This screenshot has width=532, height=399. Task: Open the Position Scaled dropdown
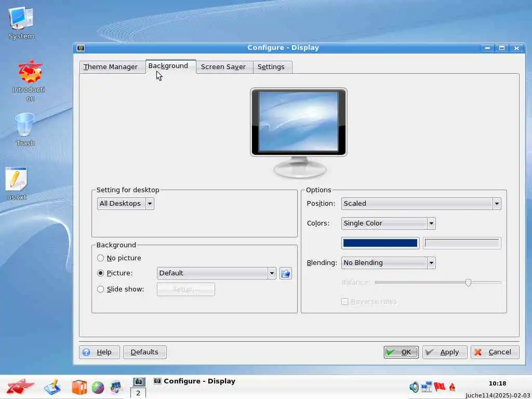pyautogui.click(x=421, y=204)
